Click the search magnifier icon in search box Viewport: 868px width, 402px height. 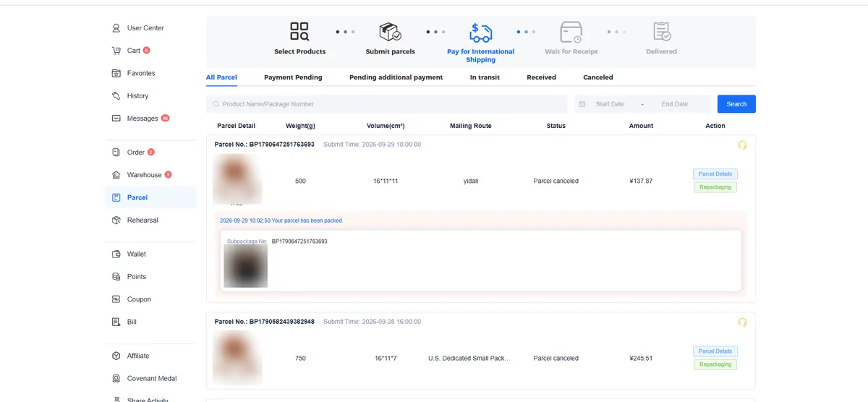click(x=216, y=104)
